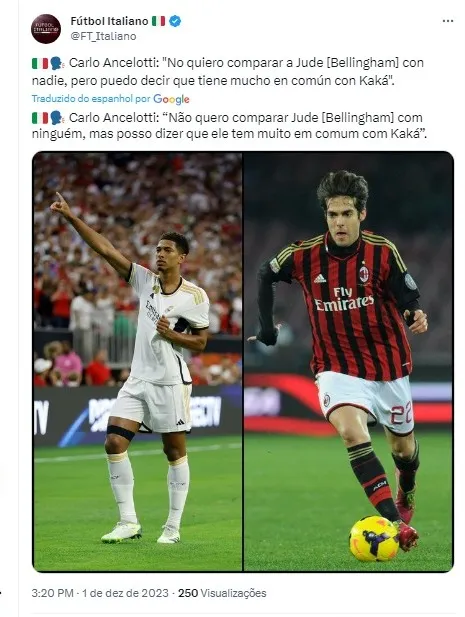Open the photo of the player in white kit
This screenshot has width=465, height=617.
(x=137, y=361)
